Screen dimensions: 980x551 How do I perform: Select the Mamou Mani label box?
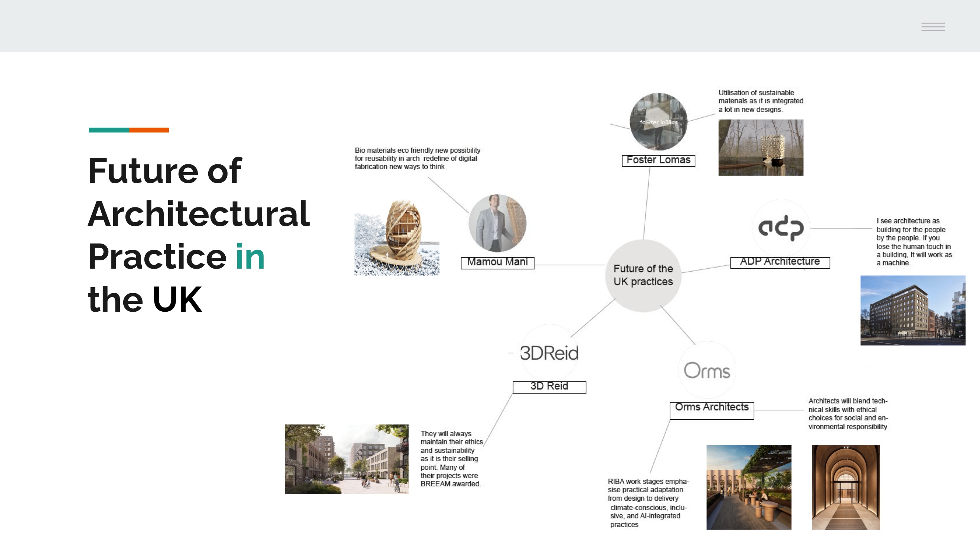[497, 263]
